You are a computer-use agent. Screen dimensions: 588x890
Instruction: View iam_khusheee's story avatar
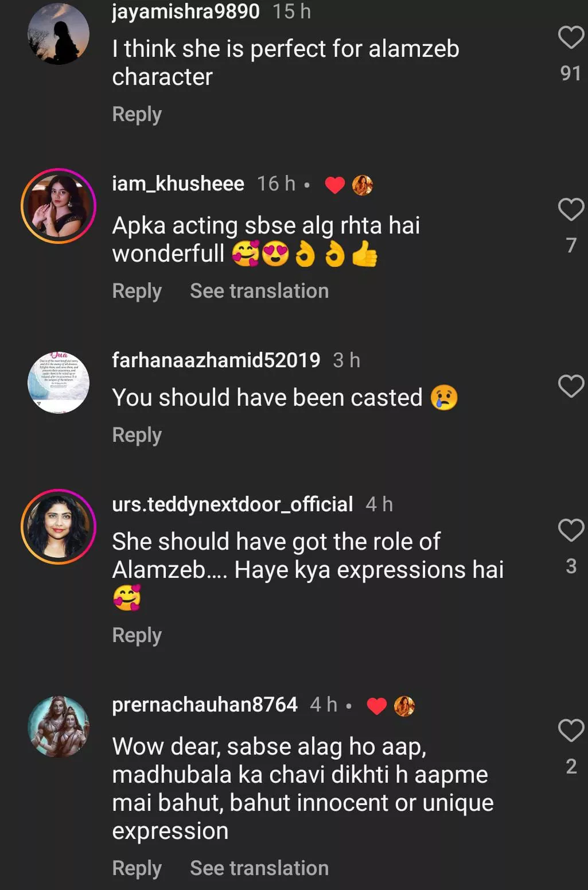tap(59, 206)
